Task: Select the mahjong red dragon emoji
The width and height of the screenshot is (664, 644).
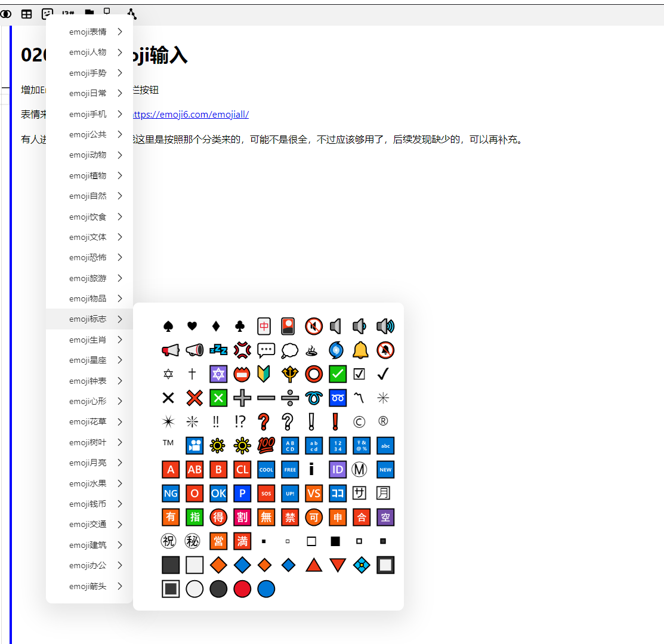Action: click(x=264, y=326)
